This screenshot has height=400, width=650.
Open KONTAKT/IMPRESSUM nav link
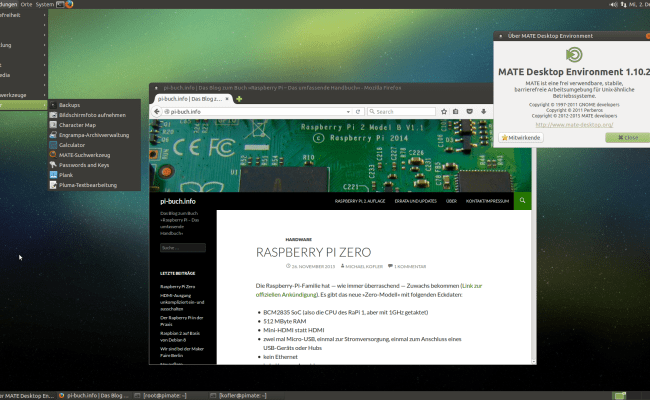coord(487,201)
